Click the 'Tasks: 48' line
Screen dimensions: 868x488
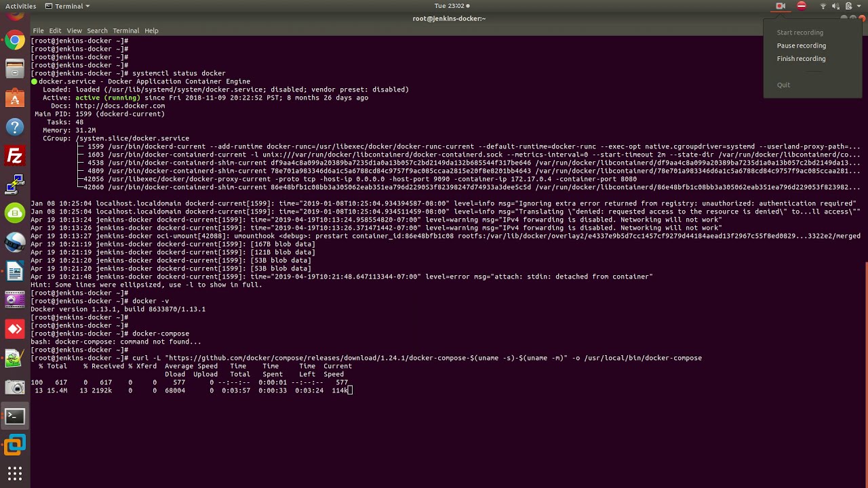(65, 122)
